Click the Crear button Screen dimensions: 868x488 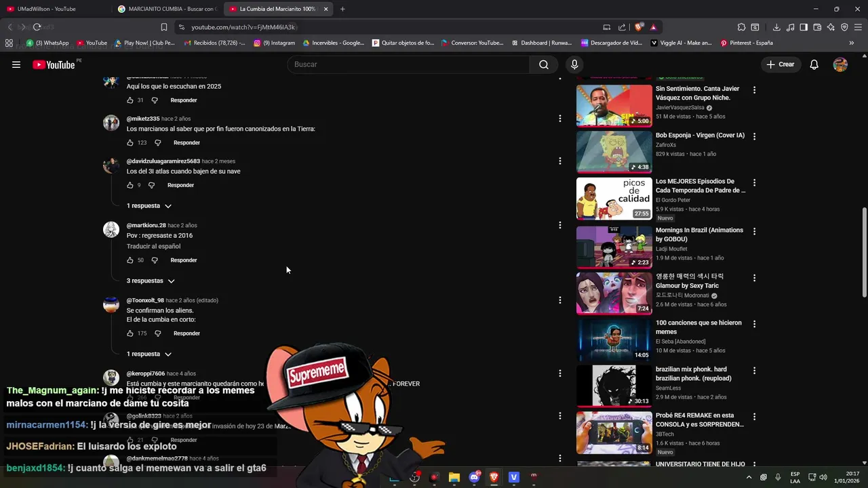pos(780,64)
